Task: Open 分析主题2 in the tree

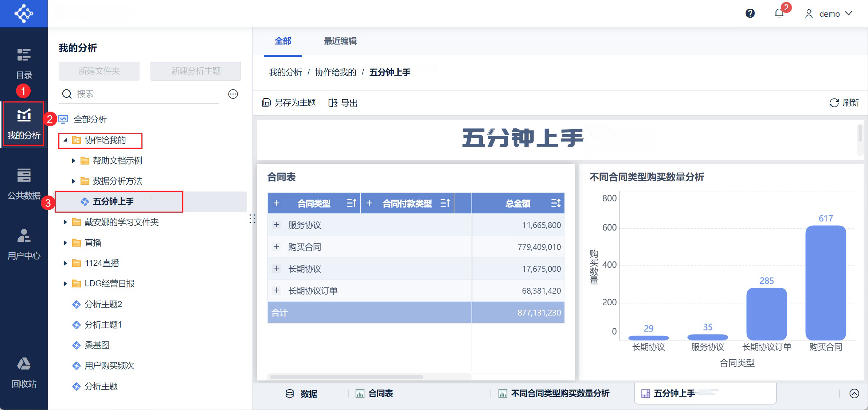Action: (103, 304)
